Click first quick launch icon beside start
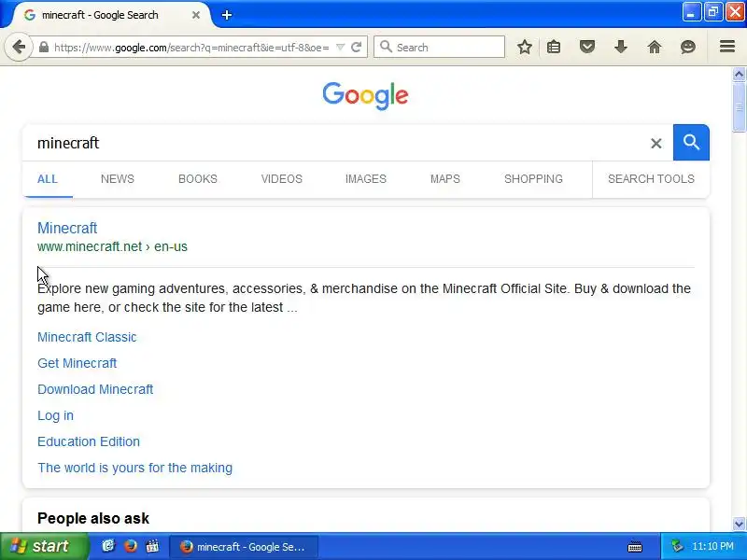The height and width of the screenshot is (560, 747). pyautogui.click(x=108, y=546)
